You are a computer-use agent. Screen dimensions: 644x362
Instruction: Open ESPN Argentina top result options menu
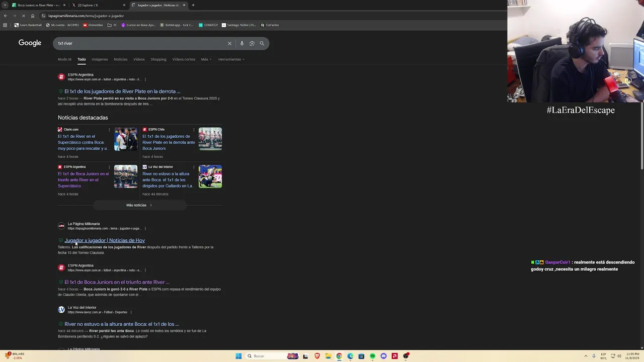point(145,79)
